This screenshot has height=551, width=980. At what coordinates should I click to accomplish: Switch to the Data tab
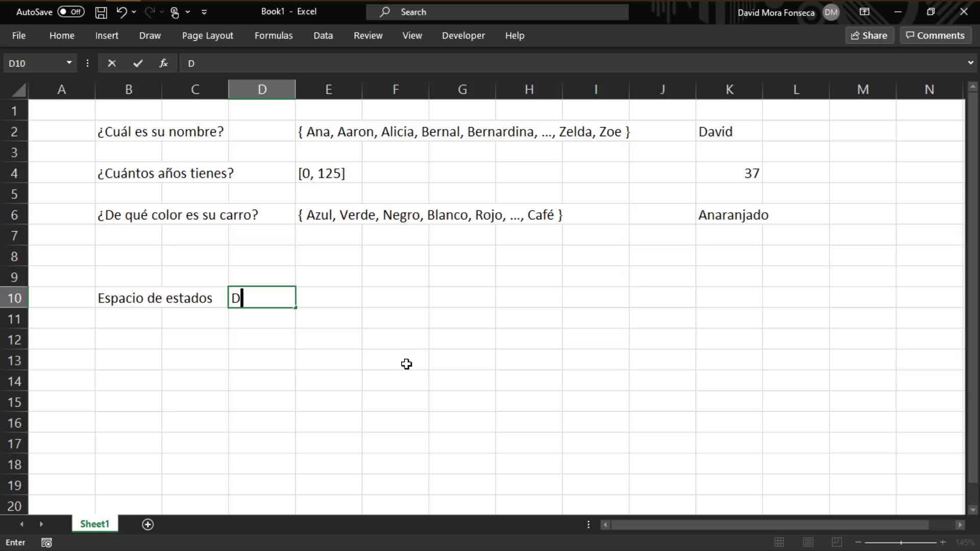(x=323, y=36)
